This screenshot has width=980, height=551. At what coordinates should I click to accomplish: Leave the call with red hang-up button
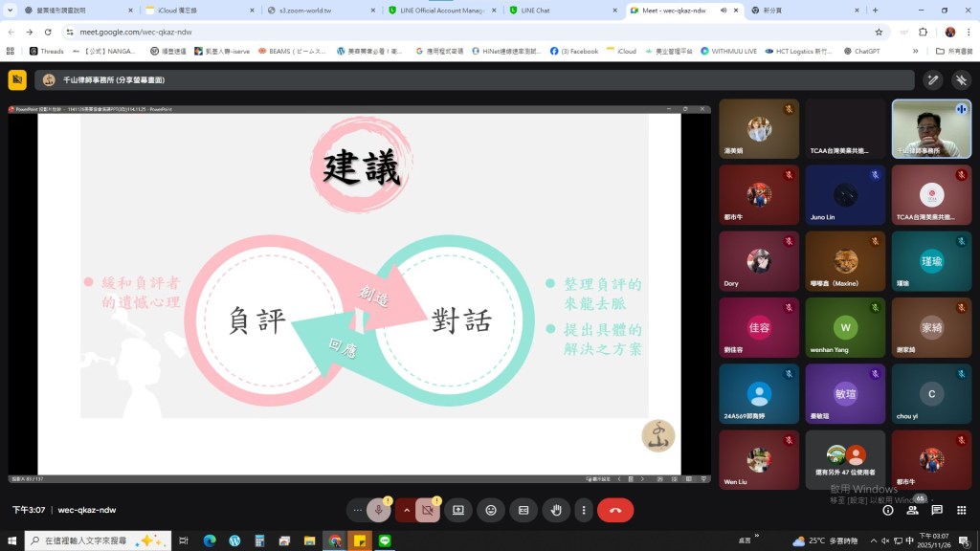(x=614, y=510)
